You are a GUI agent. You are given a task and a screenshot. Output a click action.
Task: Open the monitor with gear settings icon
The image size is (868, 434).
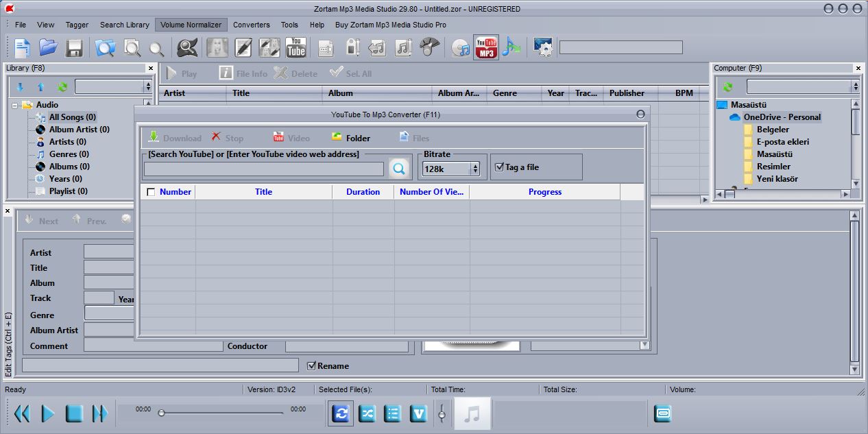[543, 47]
